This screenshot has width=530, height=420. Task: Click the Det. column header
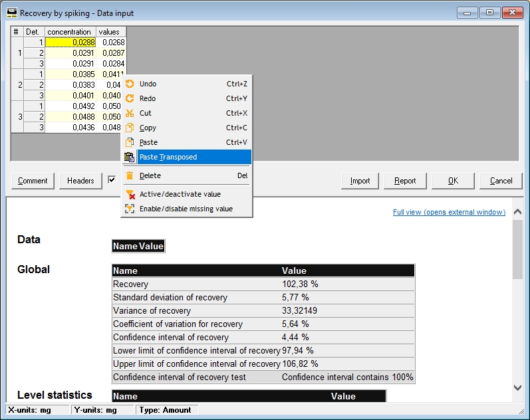[x=34, y=32]
